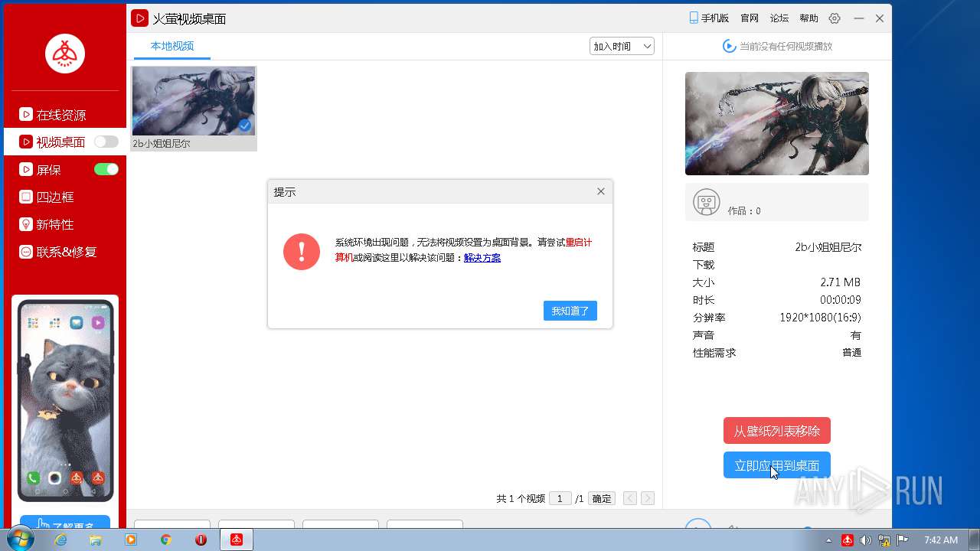
Task: Click 立即应用到桌面 button
Action: tap(777, 465)
